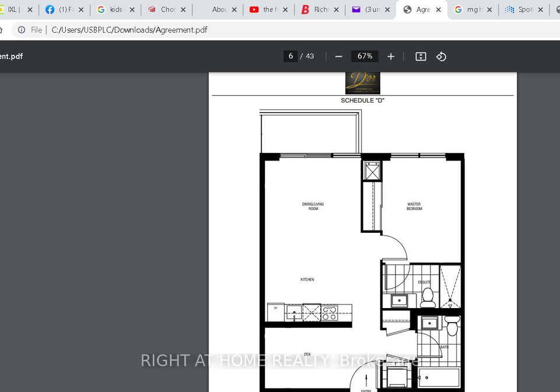560x392 pixels.
Task: View site information icon beside File
Action: pyautogui.click(x=22, y=30)
